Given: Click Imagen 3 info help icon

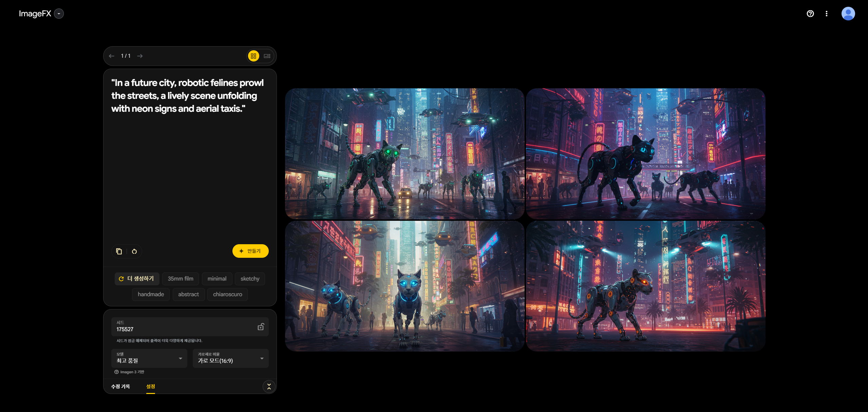Looking at the screenshot, I should (116, 372).
